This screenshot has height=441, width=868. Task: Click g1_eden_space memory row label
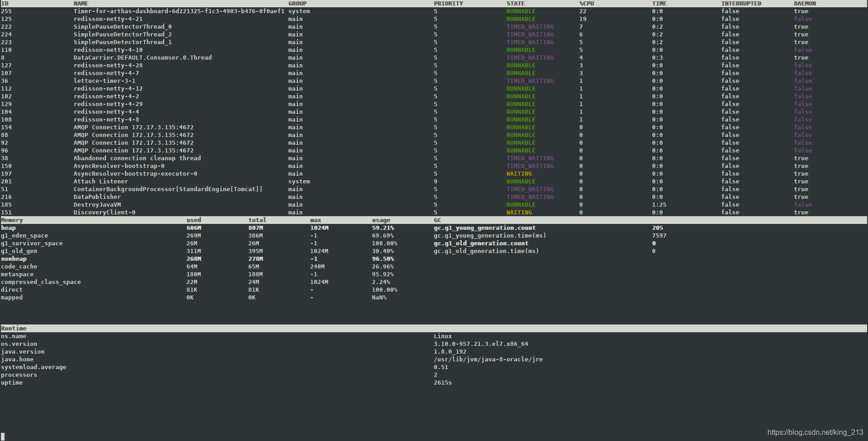coord(25,236)
